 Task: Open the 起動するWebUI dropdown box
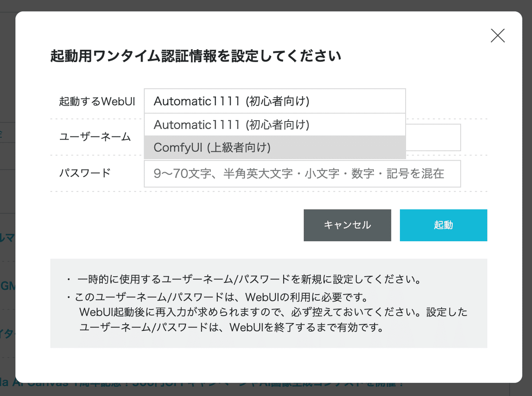click(x=275, y=101)
